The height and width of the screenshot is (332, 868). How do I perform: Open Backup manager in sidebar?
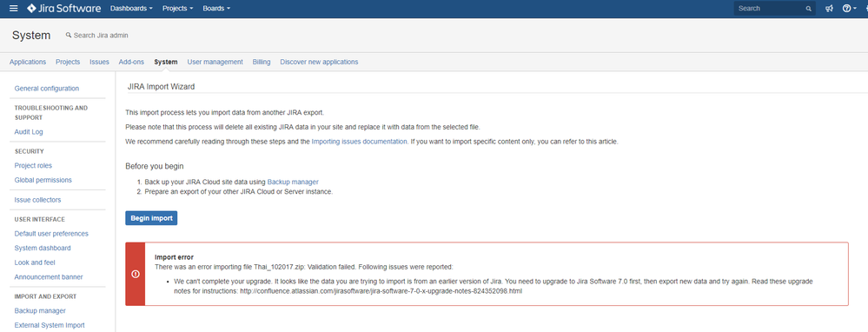pos(41,311)
